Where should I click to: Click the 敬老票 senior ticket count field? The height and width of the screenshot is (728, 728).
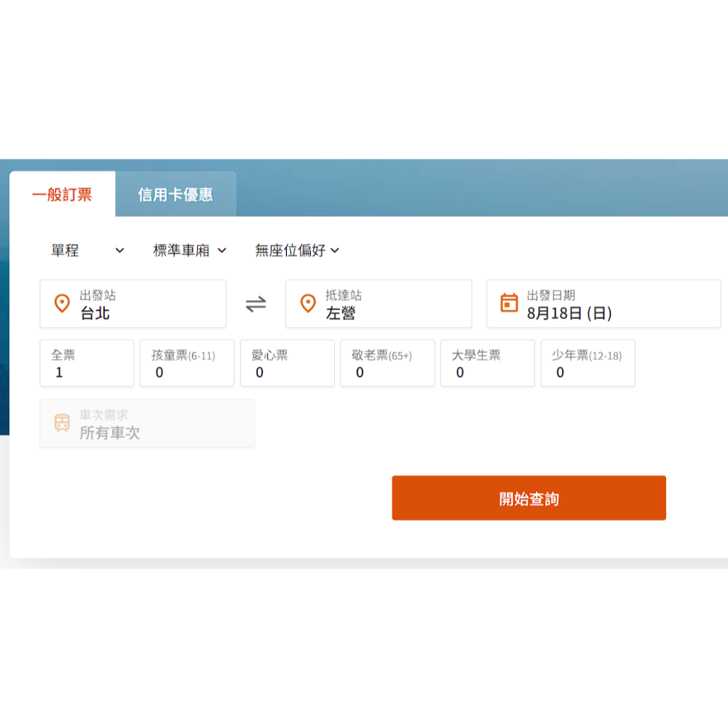387,363
